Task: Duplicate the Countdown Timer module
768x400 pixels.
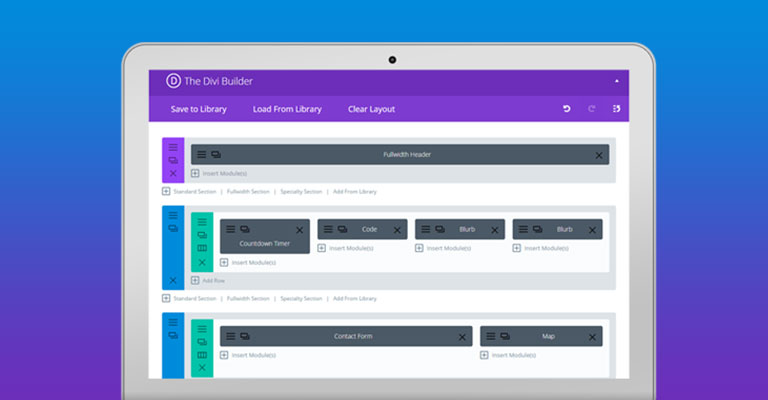Action: coord(245,229)
